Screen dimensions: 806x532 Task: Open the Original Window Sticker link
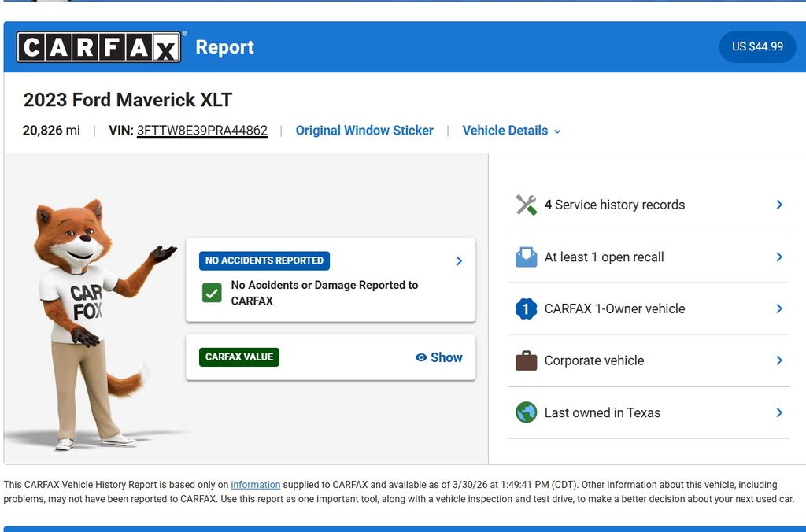(364, 131)
